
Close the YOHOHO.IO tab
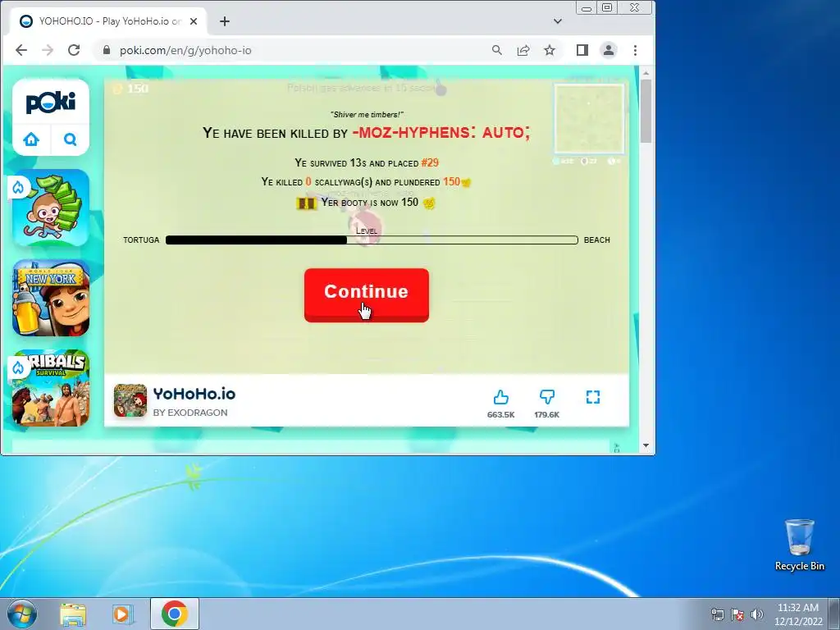click(x=194, y=21)
